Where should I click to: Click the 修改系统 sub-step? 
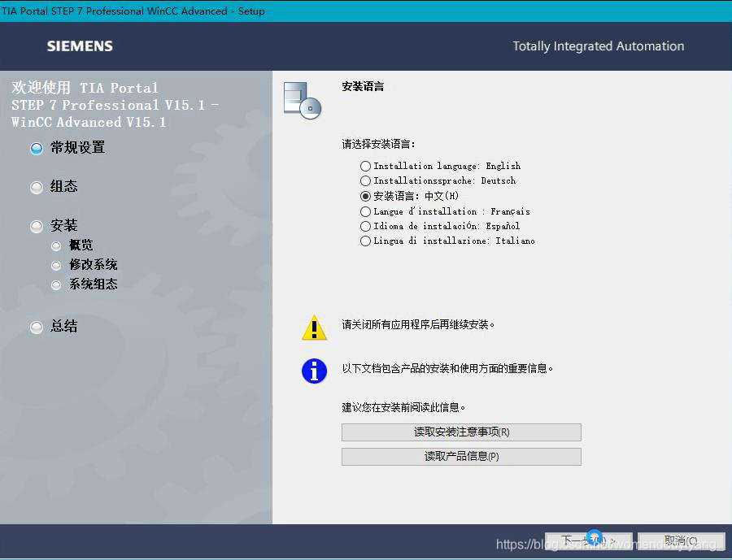tap(84, 265)
